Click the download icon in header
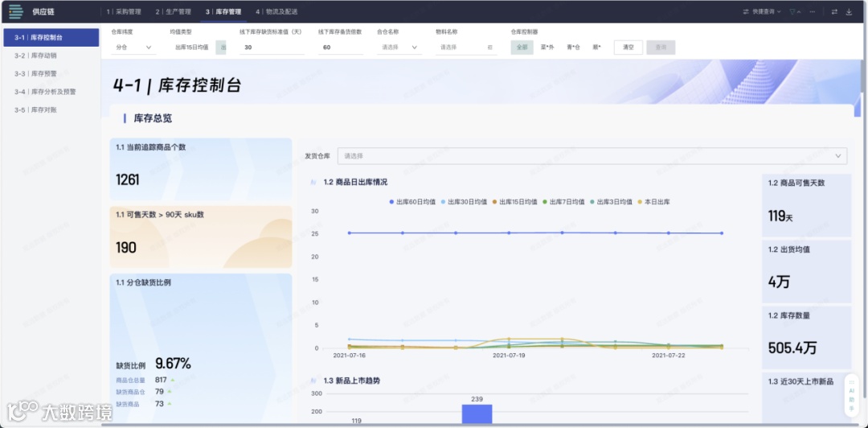 [850, 11]
